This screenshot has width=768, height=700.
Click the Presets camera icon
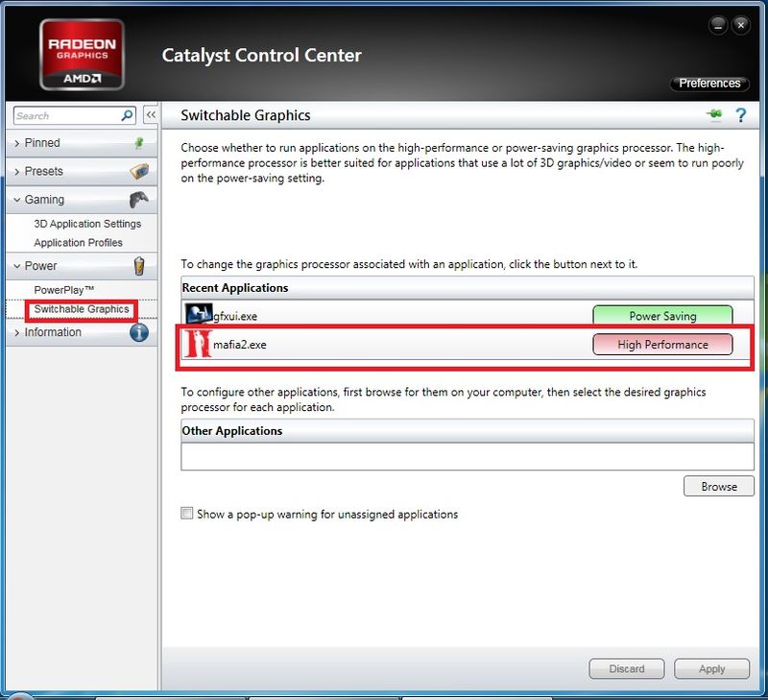click(x=139, y=171)
